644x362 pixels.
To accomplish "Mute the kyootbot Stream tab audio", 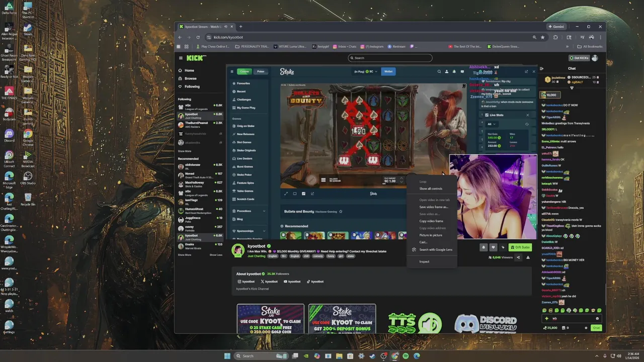I will pos(225,27).
